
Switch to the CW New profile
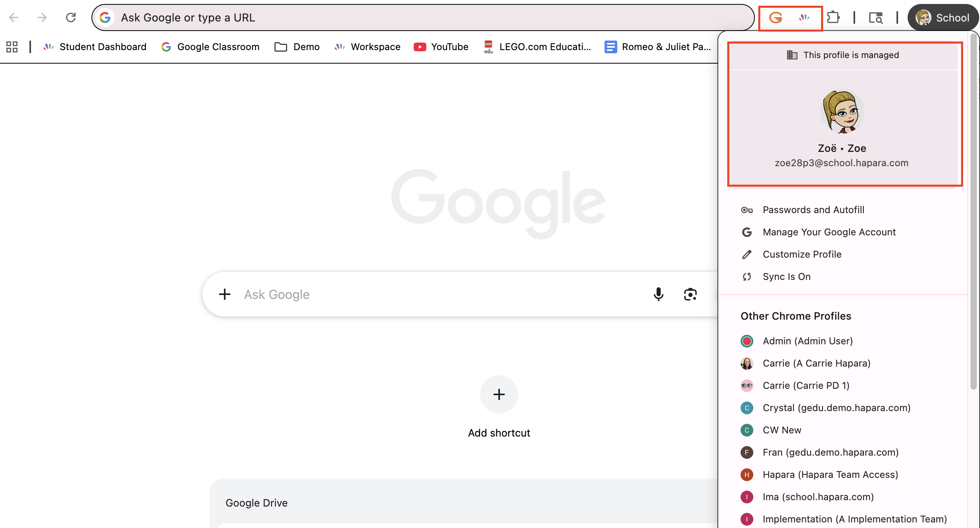point(843,430)
